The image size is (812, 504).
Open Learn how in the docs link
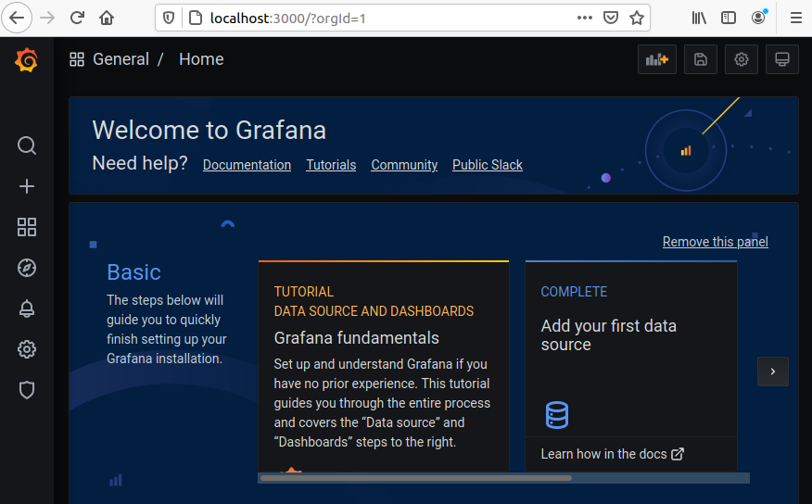coord(612,454)
